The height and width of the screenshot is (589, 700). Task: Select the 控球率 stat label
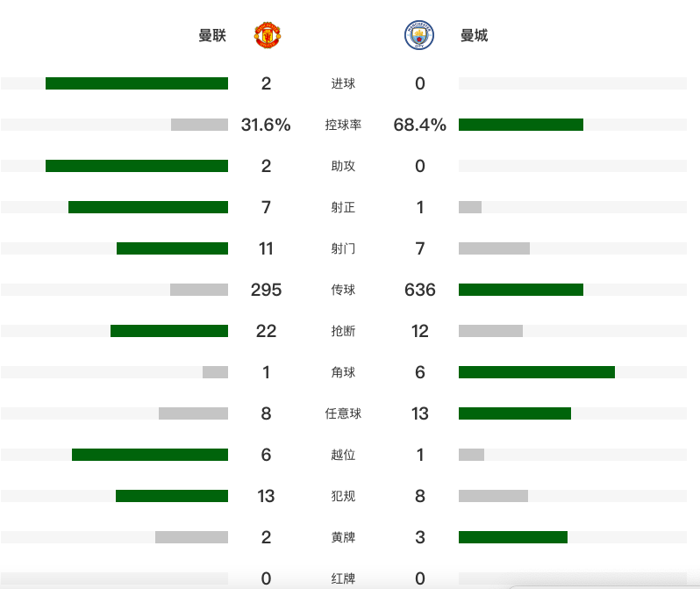click(x=343, y=126)
